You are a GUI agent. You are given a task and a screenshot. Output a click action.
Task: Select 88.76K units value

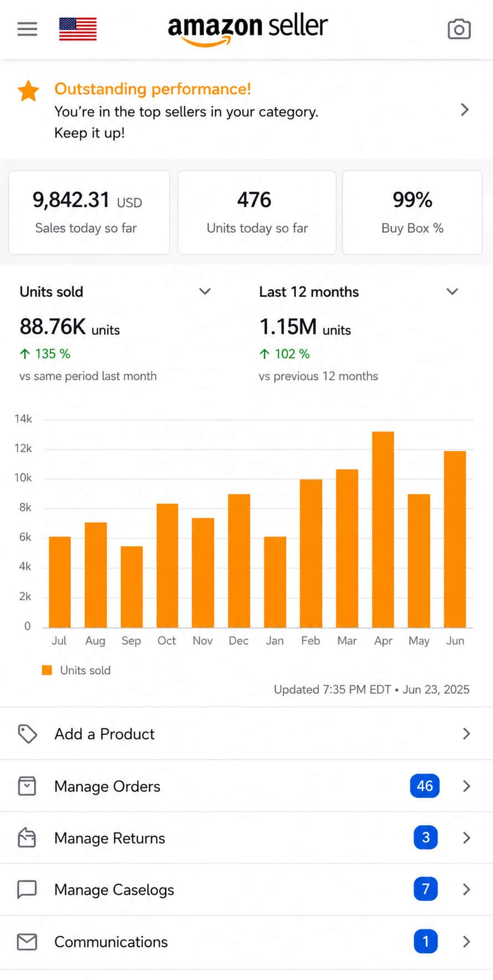70,327
